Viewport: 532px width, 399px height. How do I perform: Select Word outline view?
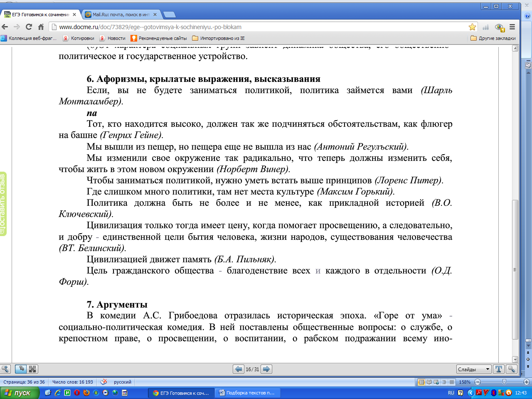tap(444, 382)
